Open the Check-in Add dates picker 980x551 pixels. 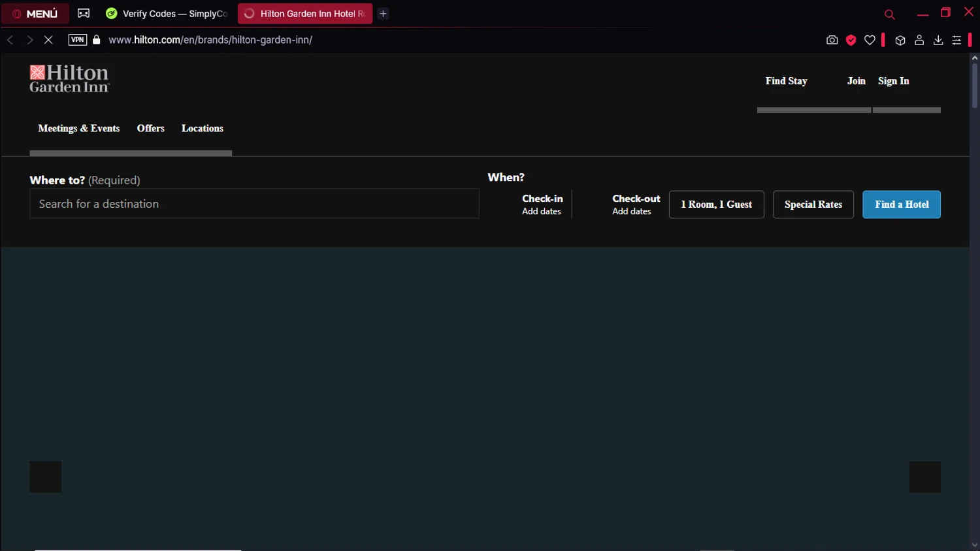[x=542, y=204]
